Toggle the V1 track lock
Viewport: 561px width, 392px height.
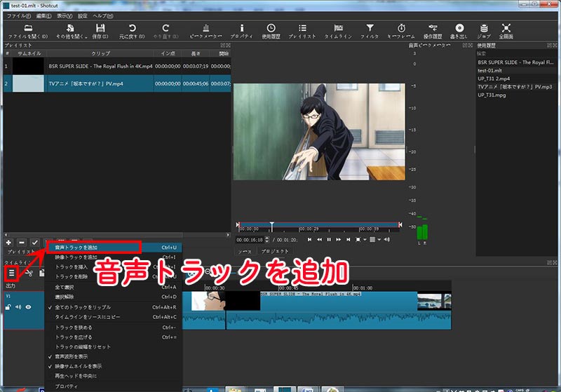coord(8,307)
